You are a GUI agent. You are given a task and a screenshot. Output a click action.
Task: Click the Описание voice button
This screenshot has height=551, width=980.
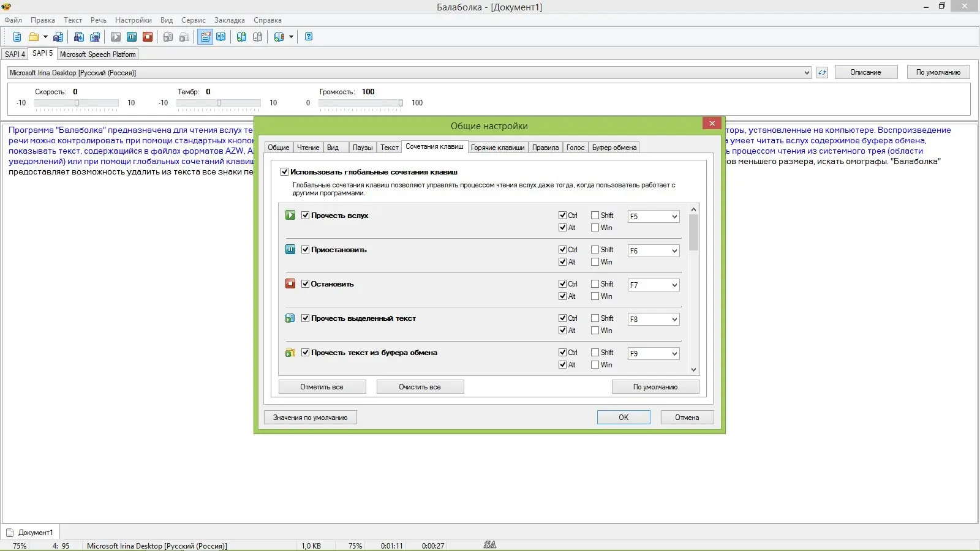coord(866,72)
